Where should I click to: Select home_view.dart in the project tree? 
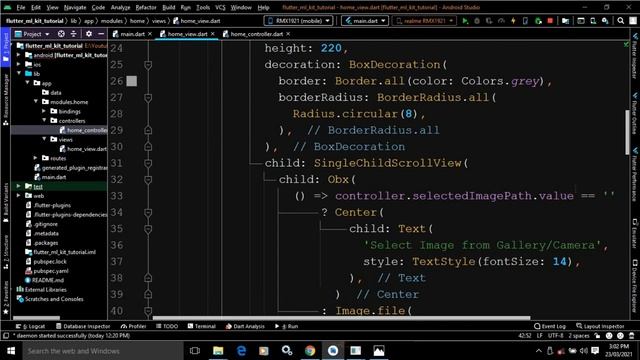83,149
